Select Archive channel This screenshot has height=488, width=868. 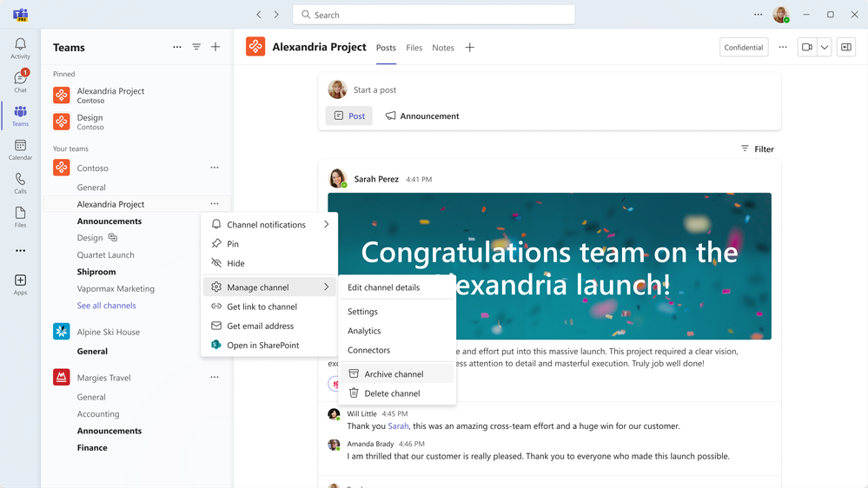[x=397, y=374]
